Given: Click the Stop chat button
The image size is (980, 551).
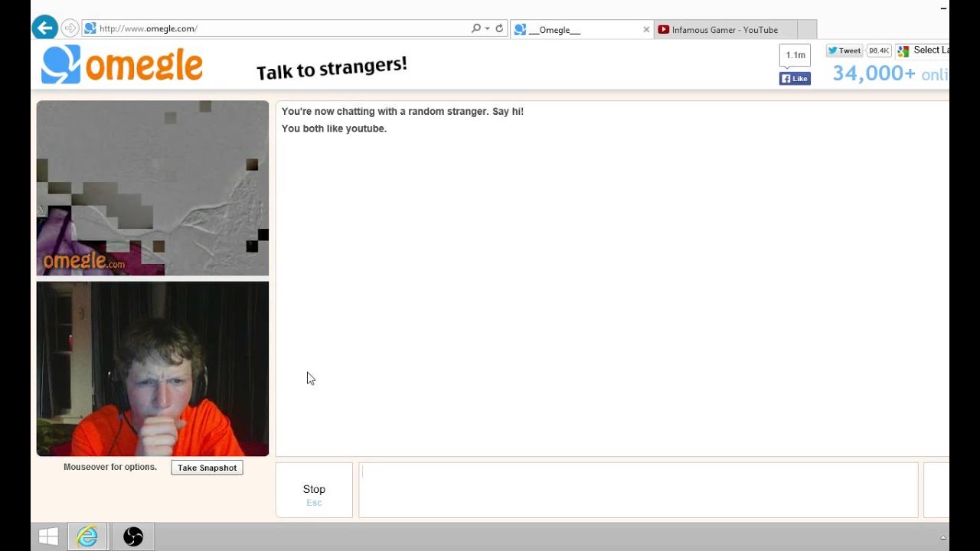Looking at the screenshot, I should pyautogui.click(x=314, y=490).
